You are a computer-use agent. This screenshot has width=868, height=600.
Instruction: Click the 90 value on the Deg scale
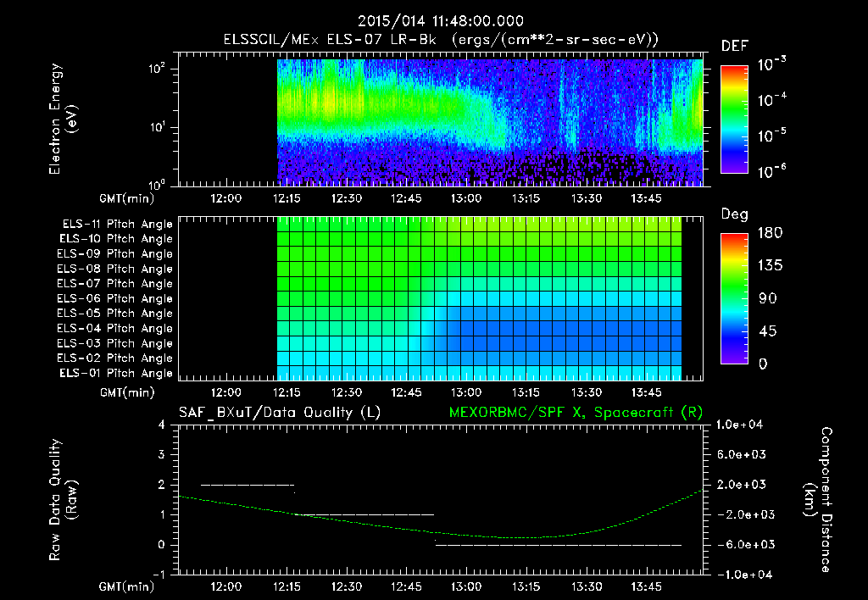click(768, 298)
